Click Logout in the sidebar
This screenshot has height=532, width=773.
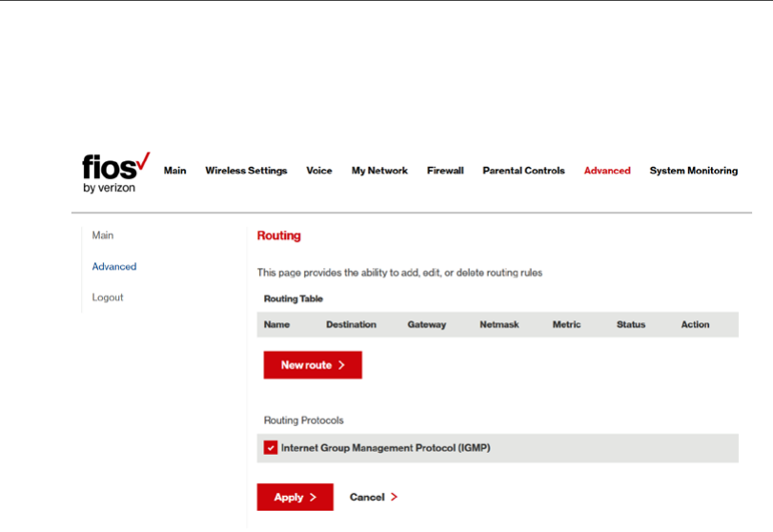(108, 297)
